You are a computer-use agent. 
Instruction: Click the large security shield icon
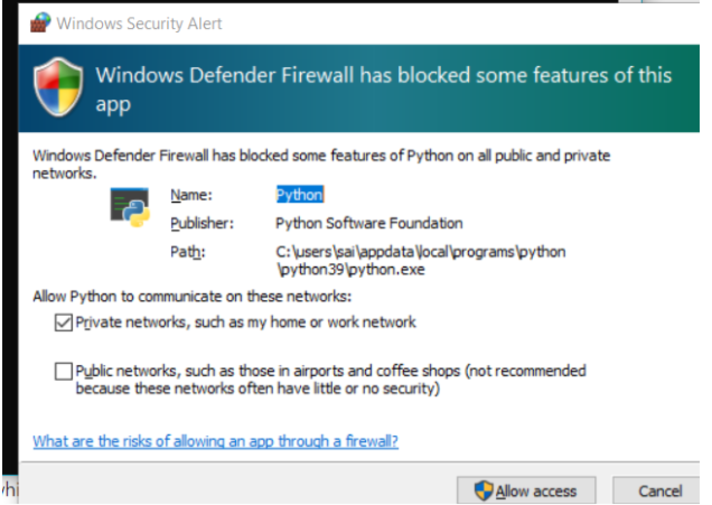point(59,87)
